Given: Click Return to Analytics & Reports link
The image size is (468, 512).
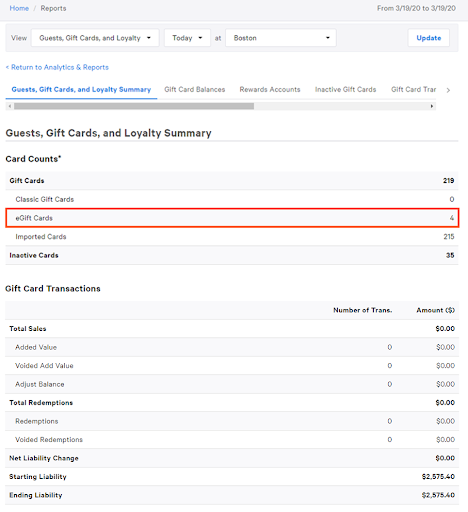Looking at the screenshot, I should [57, 67].
